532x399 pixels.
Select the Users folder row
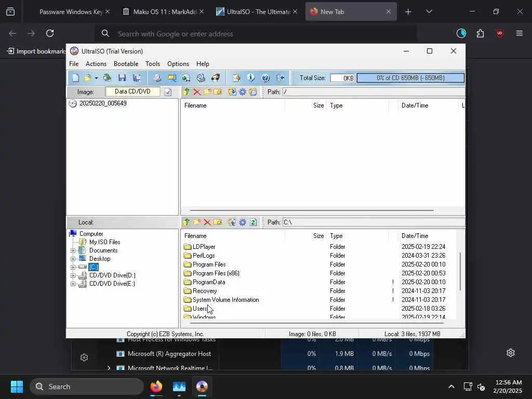[319, 309]
